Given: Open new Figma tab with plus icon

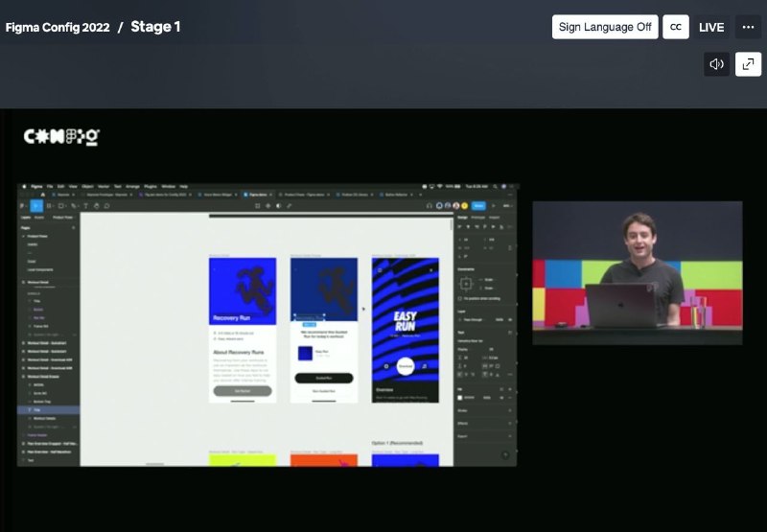Looking at the screenshot, I should pyautogui.click(x=420, y=195).
